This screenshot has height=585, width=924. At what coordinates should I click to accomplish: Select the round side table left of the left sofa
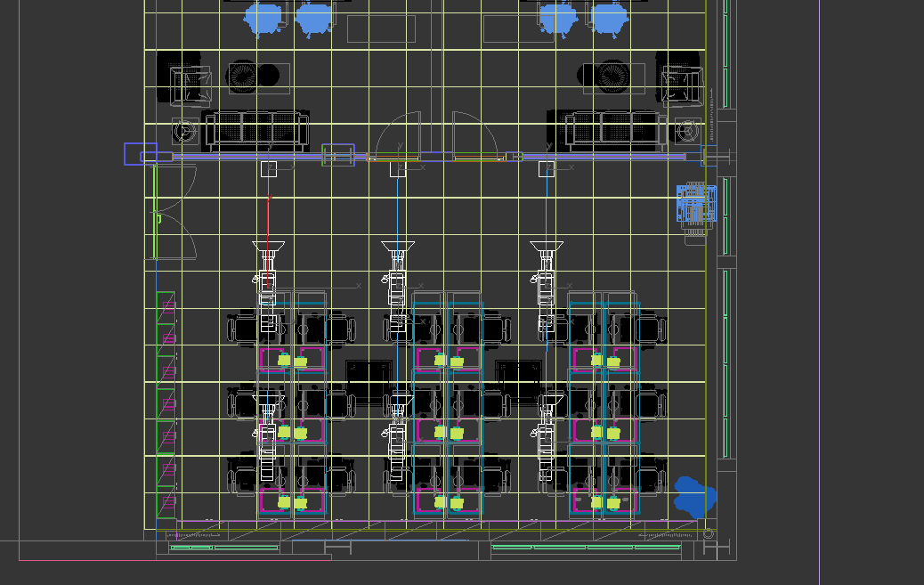[184, 132]
